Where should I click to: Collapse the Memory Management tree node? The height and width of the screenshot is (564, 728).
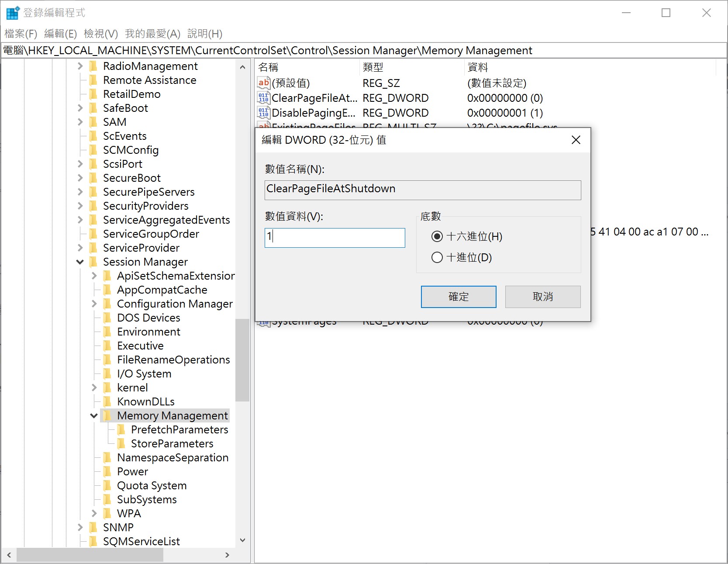(x=94, y=415)
